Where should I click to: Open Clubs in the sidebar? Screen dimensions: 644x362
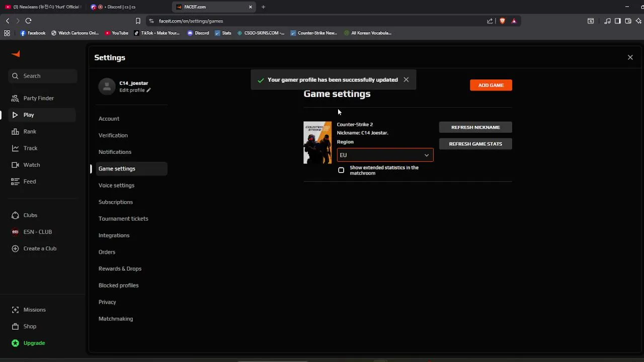point(30,215)
